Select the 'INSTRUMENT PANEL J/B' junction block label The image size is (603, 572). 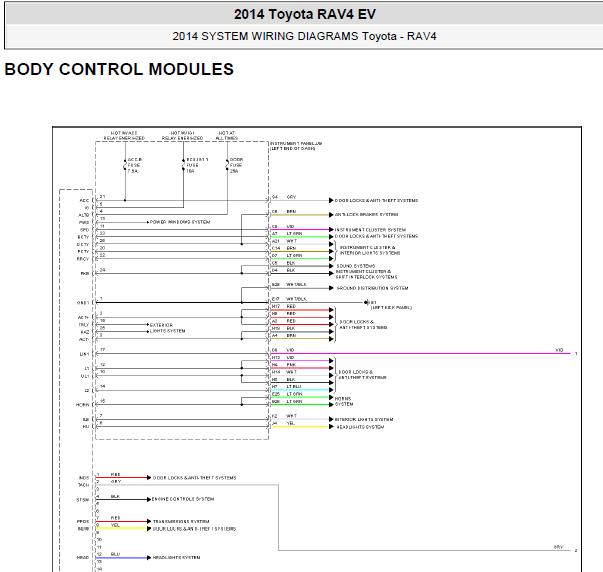pyautogui.click(x=296, y=143)
